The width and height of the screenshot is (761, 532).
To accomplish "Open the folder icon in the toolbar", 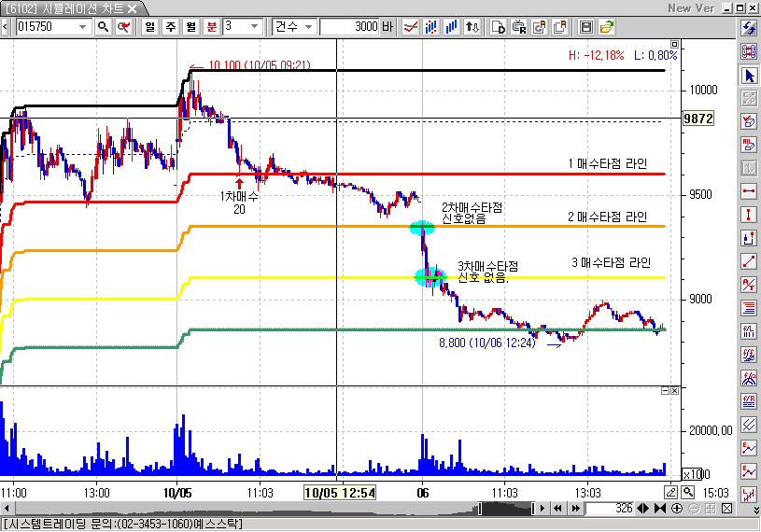I will coord(607,27).
